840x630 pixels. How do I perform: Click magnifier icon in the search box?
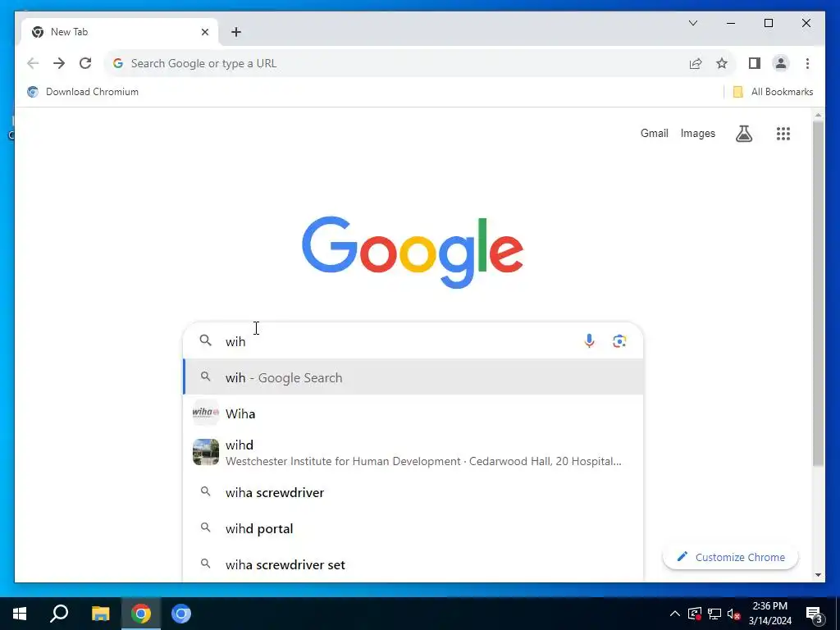[x=205, y=340]
